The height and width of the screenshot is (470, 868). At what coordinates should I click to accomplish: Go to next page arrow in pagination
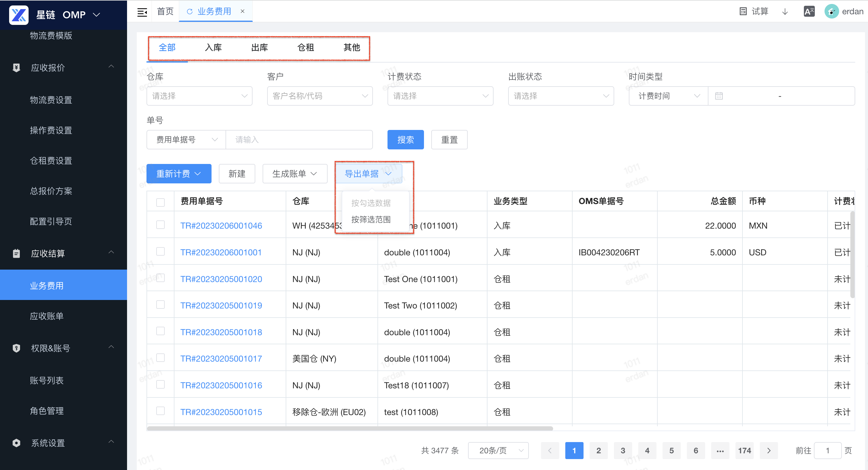coord(769,451)
